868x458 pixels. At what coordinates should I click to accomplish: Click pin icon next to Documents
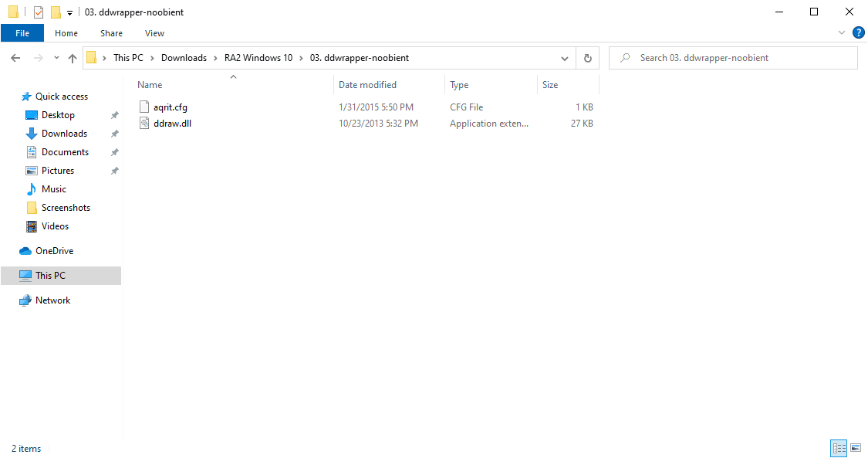tap(115, 152)
